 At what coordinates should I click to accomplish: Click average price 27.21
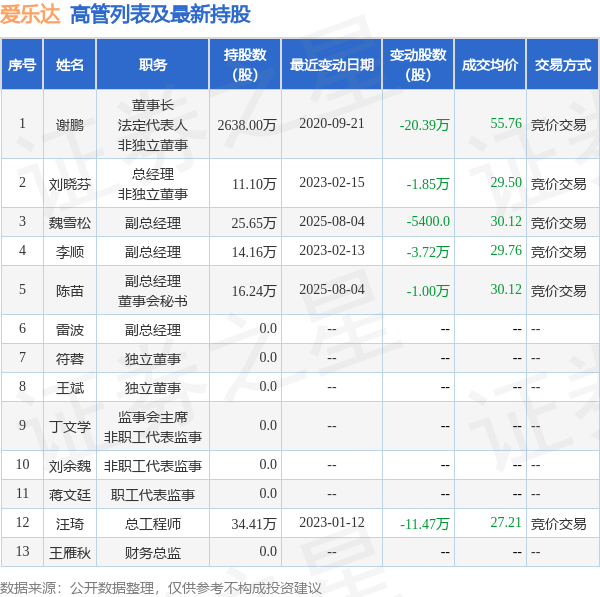[506, 522]
